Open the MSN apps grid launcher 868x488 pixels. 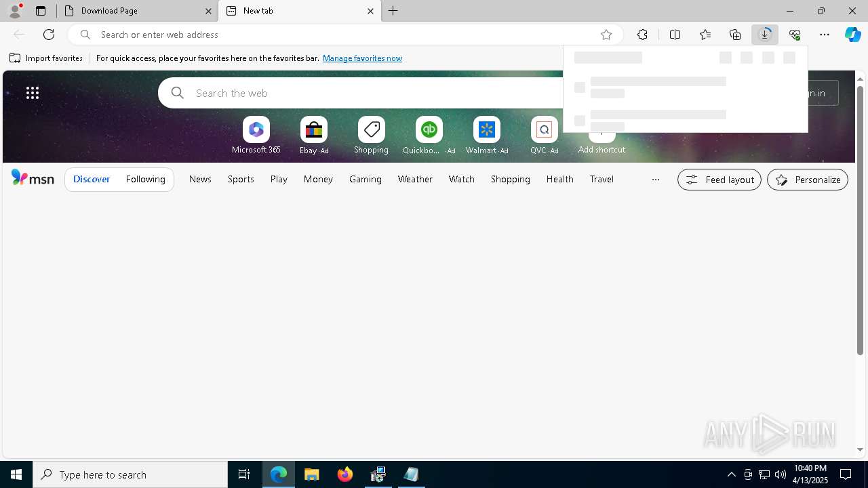33,93
